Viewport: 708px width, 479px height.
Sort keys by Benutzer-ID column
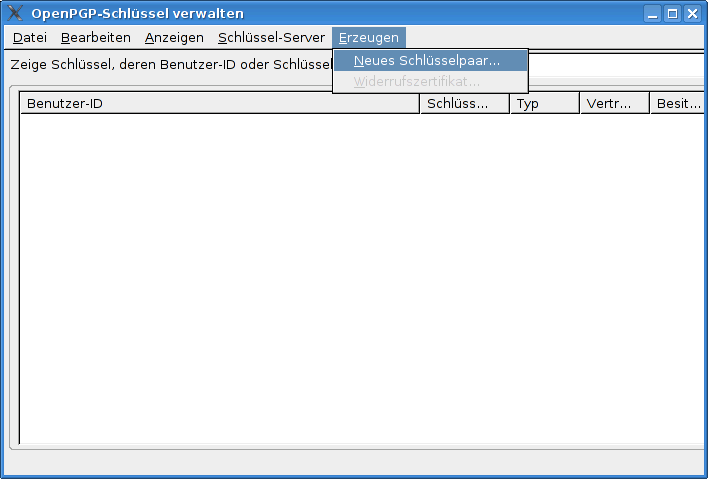[220, 104]
